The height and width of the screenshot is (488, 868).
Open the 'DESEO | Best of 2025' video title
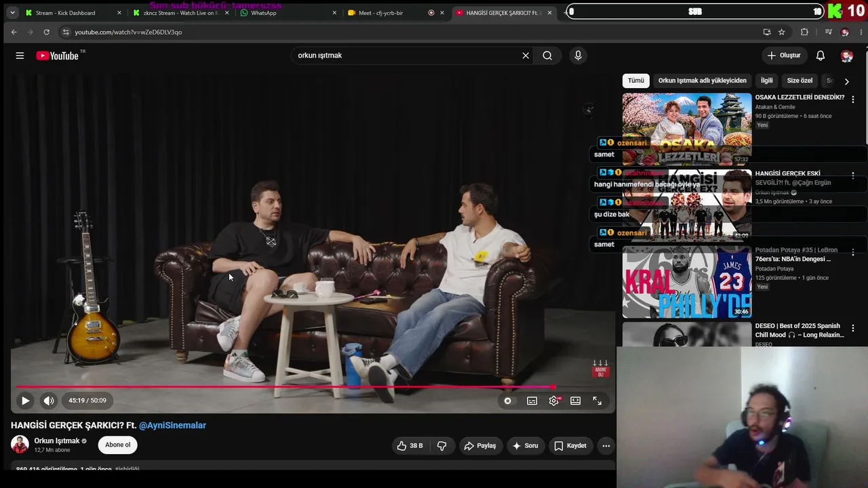800,330
